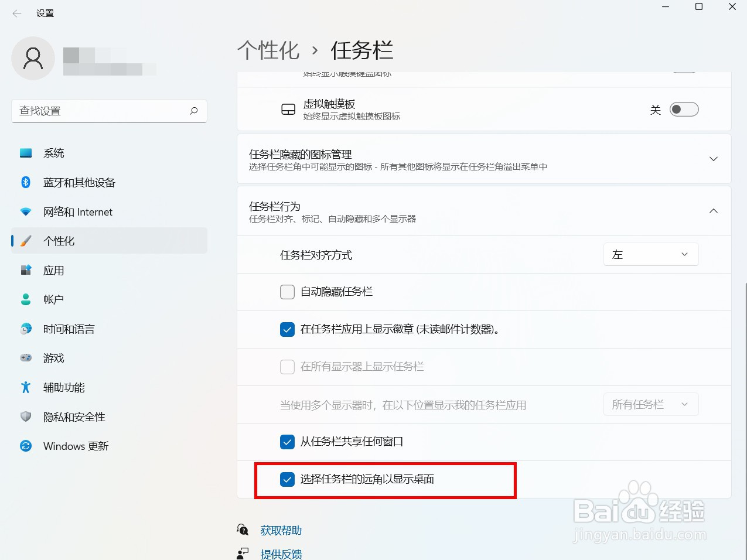Open the 任务栏对齐方式 dropdown

click(x=650, y=254)
